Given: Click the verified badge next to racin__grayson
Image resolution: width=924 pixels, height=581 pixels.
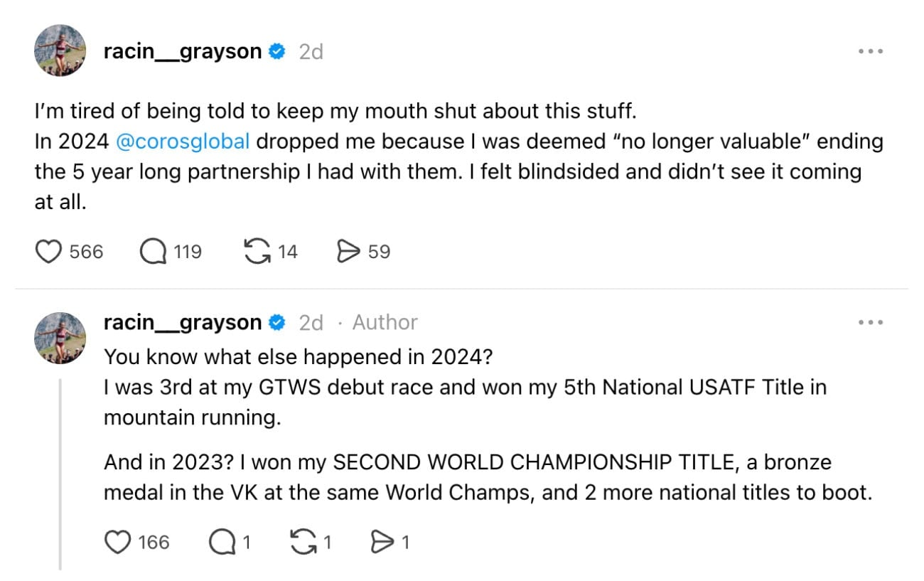Looking at the screenshot, I should (277, 50).
